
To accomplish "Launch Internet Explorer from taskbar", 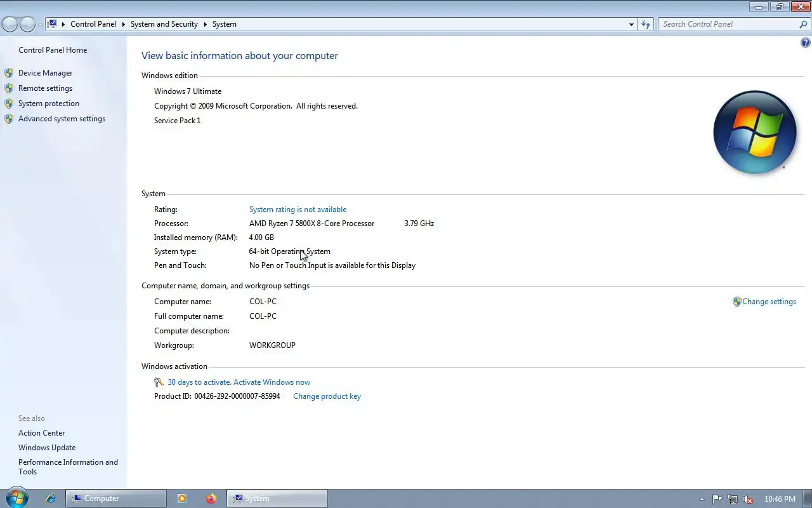I will (x=51, y=498).
